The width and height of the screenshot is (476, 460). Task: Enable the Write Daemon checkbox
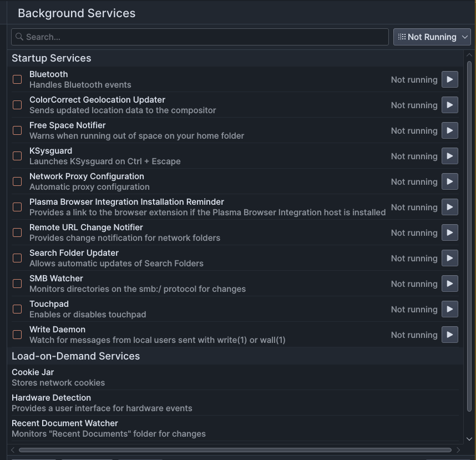17,335
